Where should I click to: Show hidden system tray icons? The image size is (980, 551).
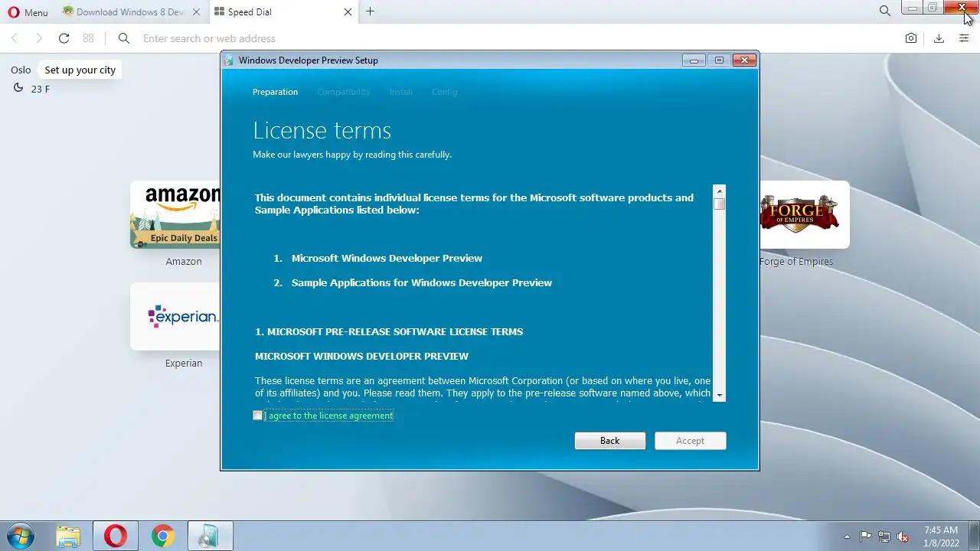pyautogui.click(x=847, y=536)
